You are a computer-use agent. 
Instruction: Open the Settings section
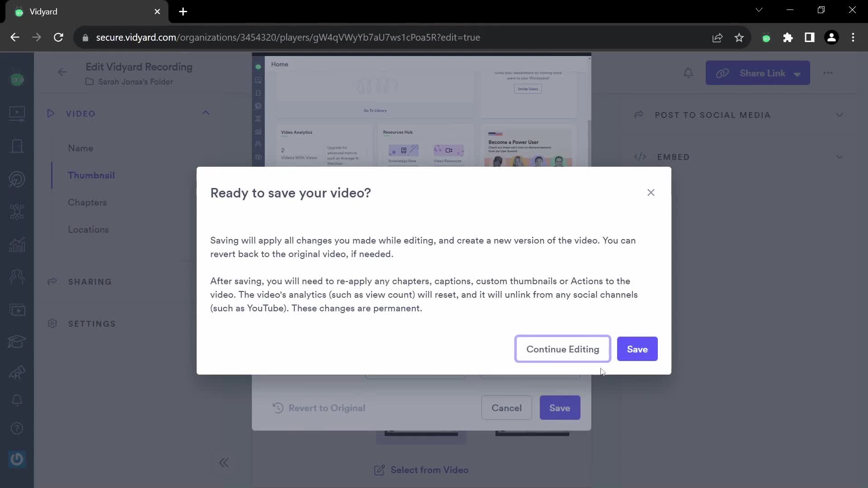tap(92, 324)
